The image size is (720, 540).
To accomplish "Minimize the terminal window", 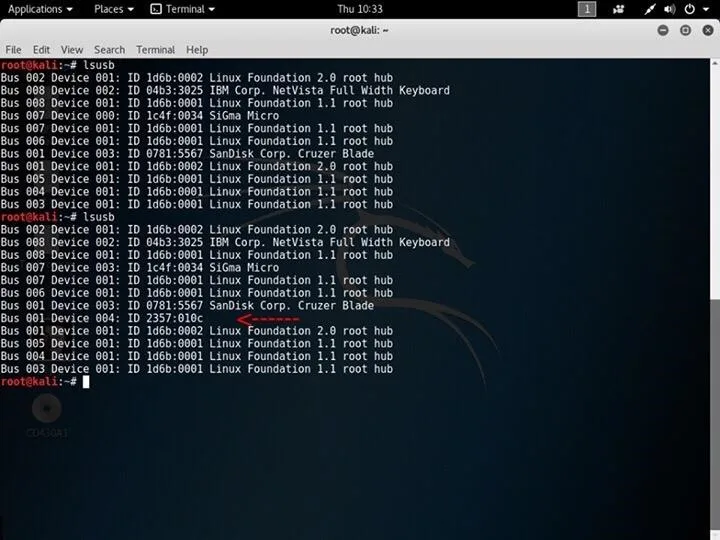I will click(x=664, y=30).
